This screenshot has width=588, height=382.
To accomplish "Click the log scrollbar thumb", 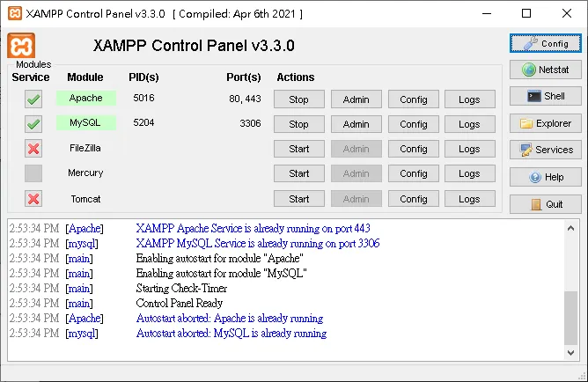I will [570, 318].
